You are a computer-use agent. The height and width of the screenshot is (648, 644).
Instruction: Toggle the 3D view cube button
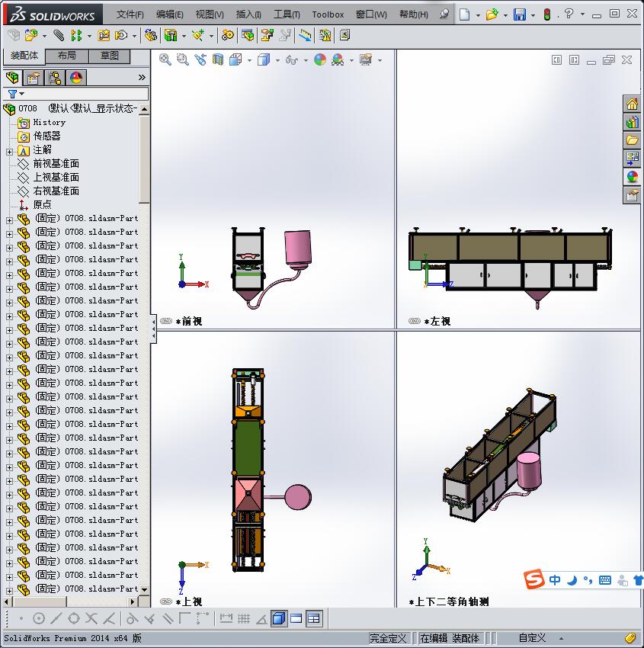[279, 619]
